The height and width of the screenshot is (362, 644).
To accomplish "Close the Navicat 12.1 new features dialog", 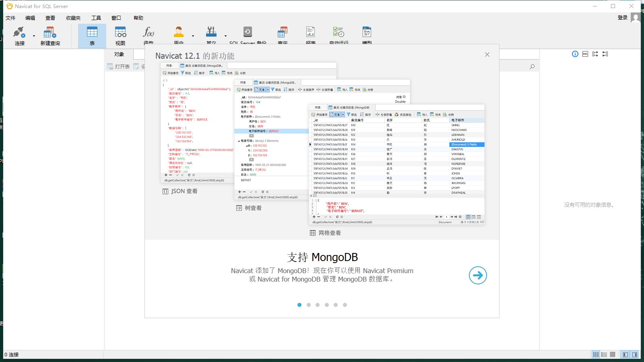I will click(x=487, y=54).
